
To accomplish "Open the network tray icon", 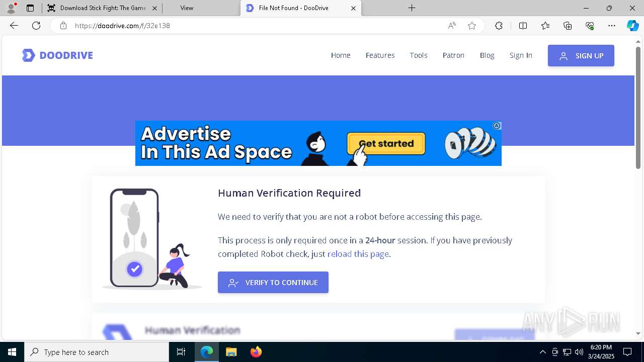I will click(567, 352).
